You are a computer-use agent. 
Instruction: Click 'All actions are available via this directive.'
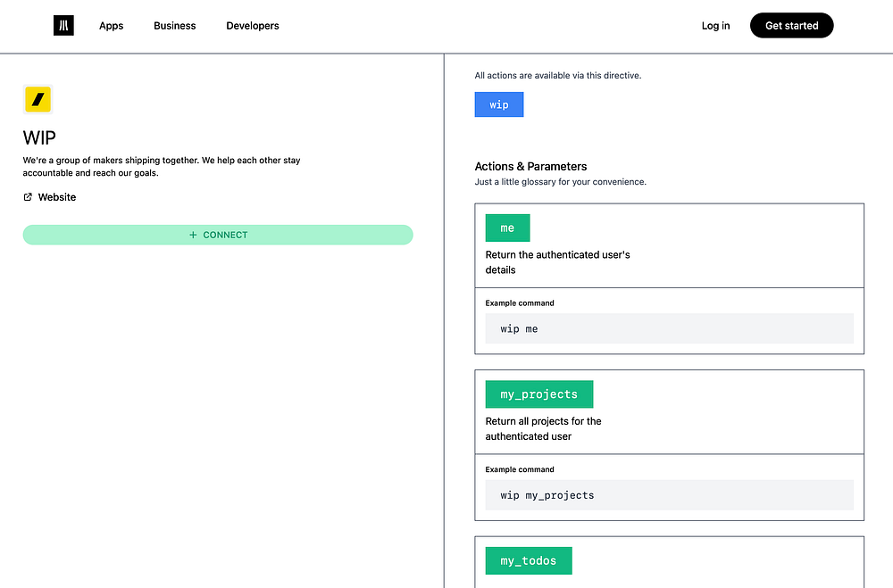(x=558, y=75)
